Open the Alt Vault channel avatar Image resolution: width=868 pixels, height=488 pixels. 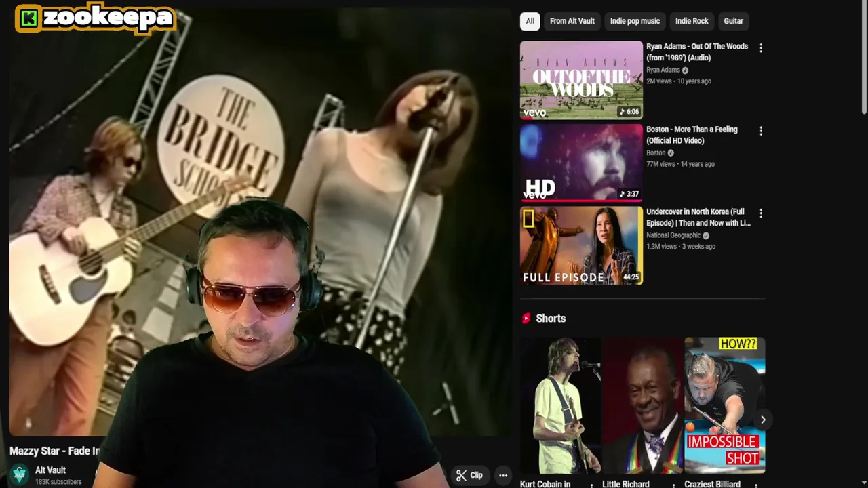point(20,474)
